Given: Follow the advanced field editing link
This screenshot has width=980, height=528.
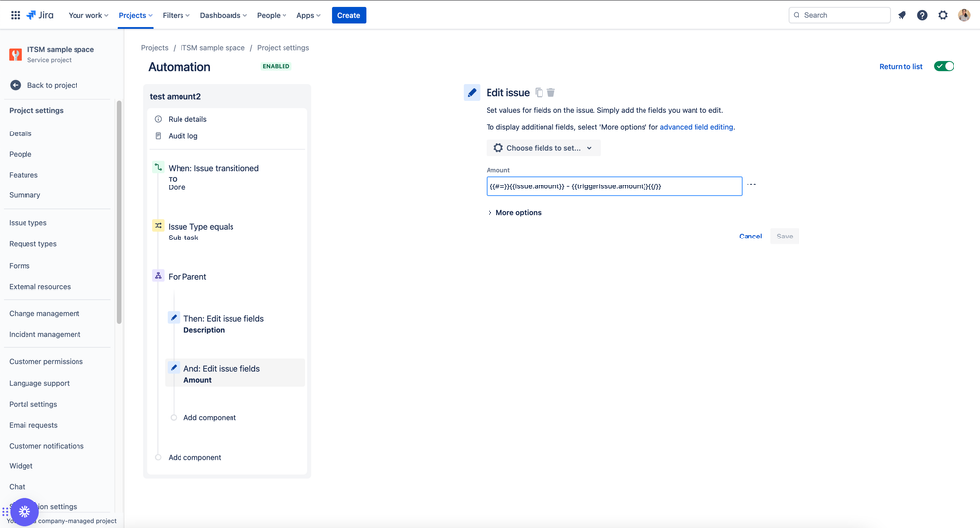Looking at the screenshot, I should (x=696, y=127).
